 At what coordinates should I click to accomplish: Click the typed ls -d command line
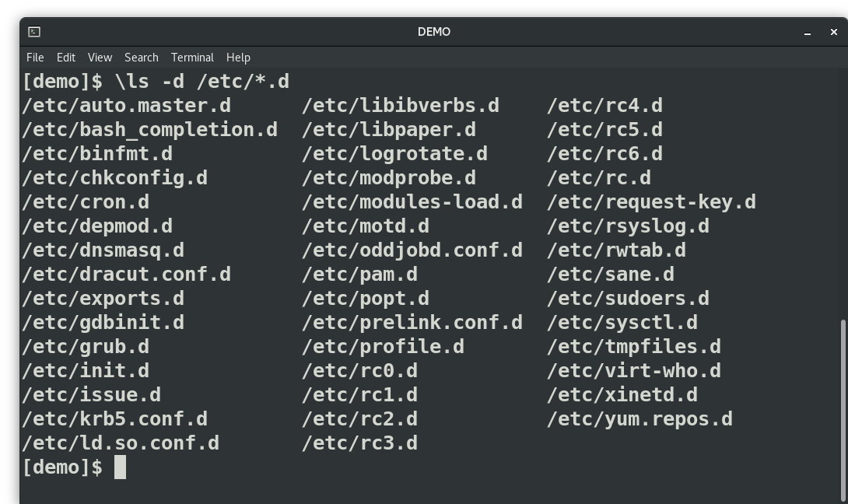[201, 82]
